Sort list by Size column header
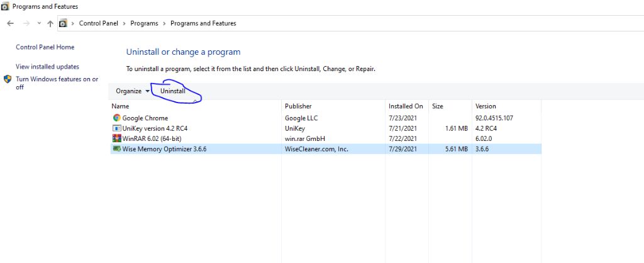 click(x=438, y=106)
